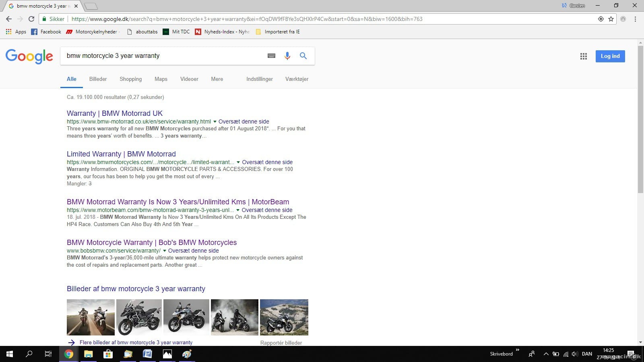This screenshot has height=362, width=644.
Task: Click Rapportér billeder link
Action: coord(281,343)
